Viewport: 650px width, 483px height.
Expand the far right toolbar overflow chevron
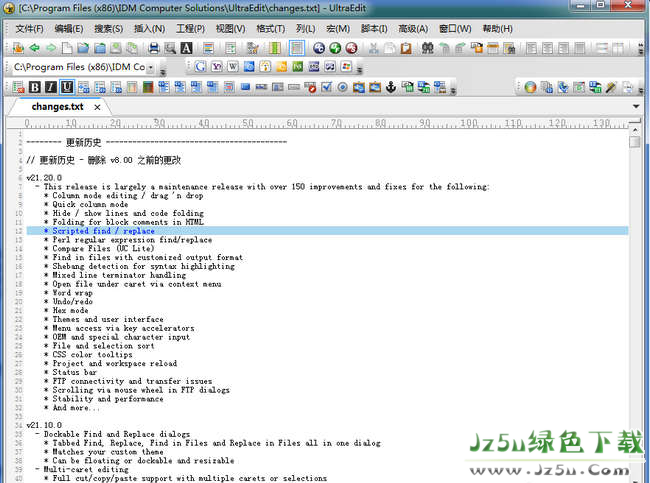(641, 88)
